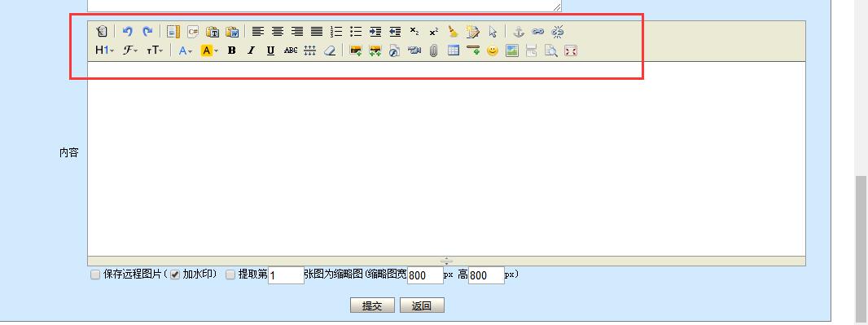Viewport: 868px width, 325px height.
Task: Upload multiple images at once
Action: [375, 51]
